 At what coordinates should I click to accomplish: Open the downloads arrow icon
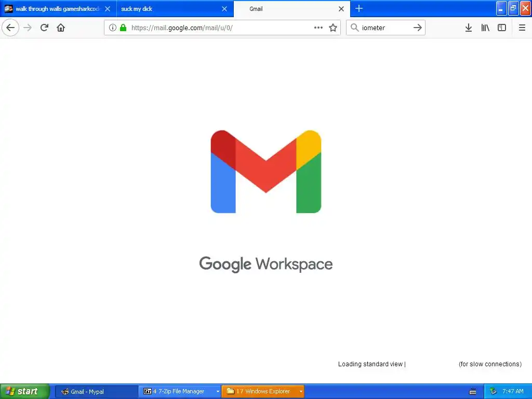point(469,28)
